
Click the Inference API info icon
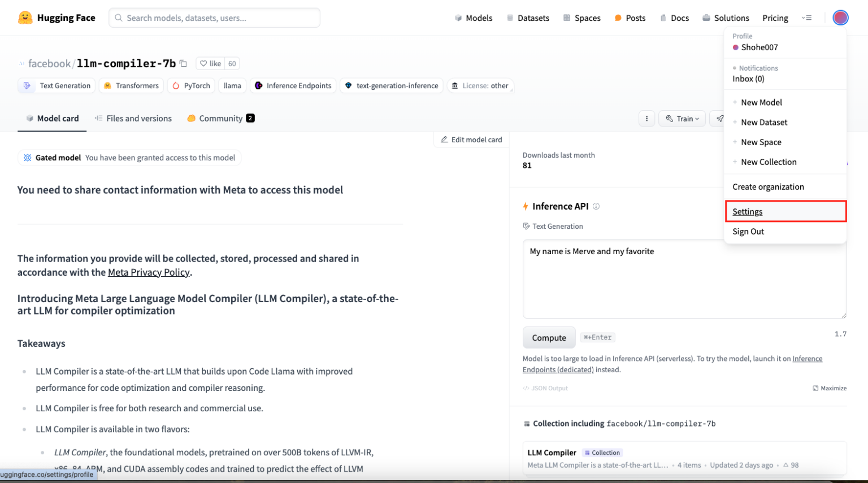click(x=596, y=206)
